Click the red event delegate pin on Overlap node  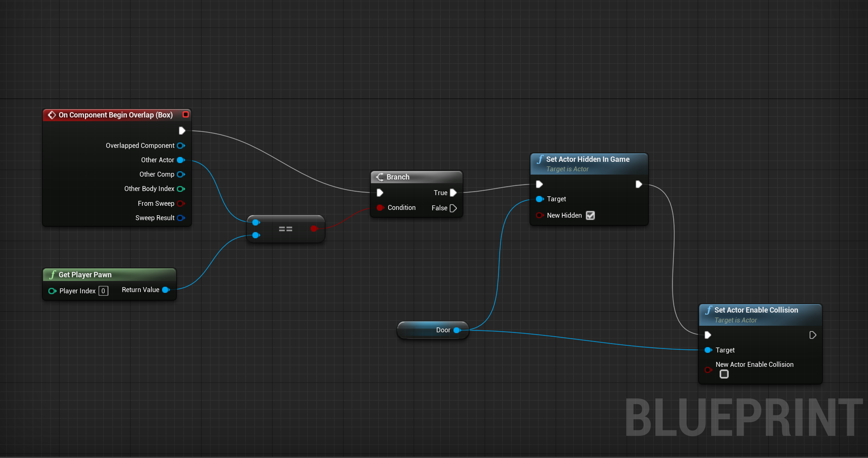coord(186,115)
